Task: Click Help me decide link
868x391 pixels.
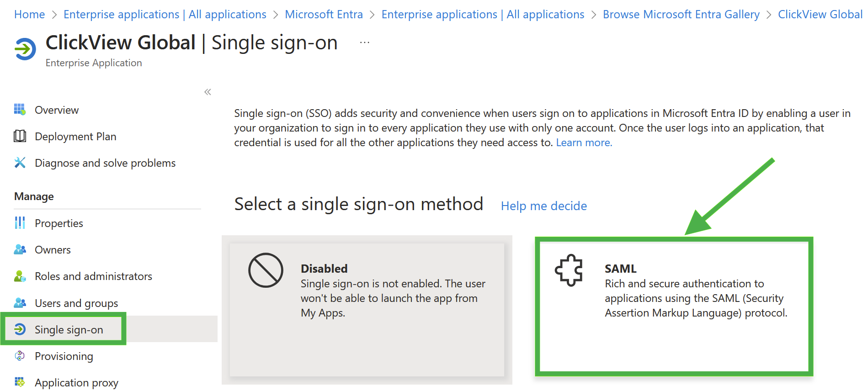Action: (x=544, y=206)
